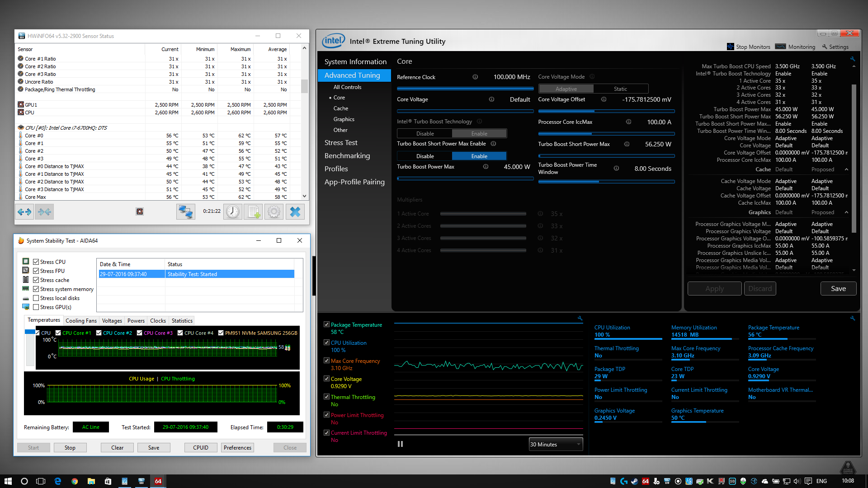Switch to Powers tab in AIDA64

(136, 321)
